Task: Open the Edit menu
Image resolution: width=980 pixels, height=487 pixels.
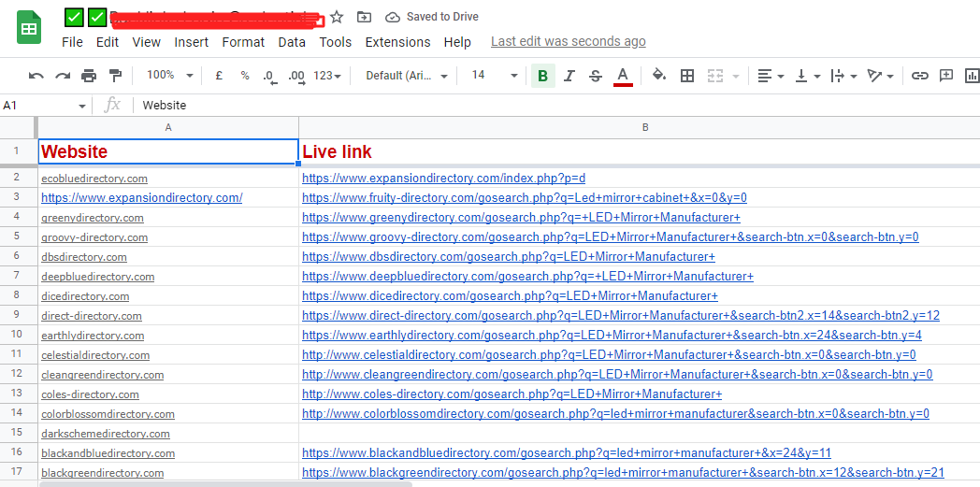Action: click(108, 42)
